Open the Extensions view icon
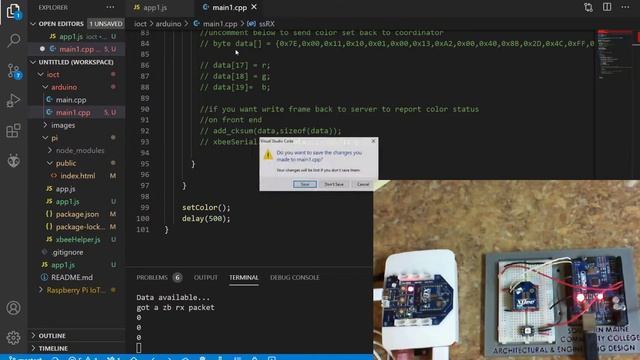The image size is (640, 360). (x=13, y=131)
